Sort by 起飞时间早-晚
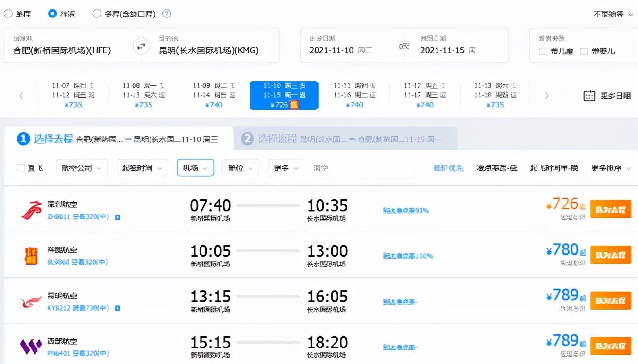638x364 pixels. tap(554, 168)
